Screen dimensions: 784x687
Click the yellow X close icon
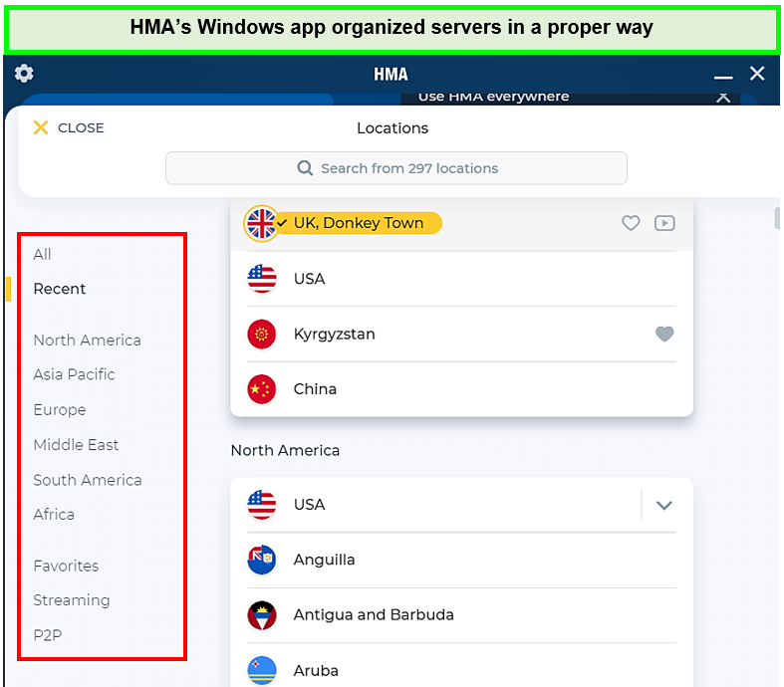[x=41, y=127]
